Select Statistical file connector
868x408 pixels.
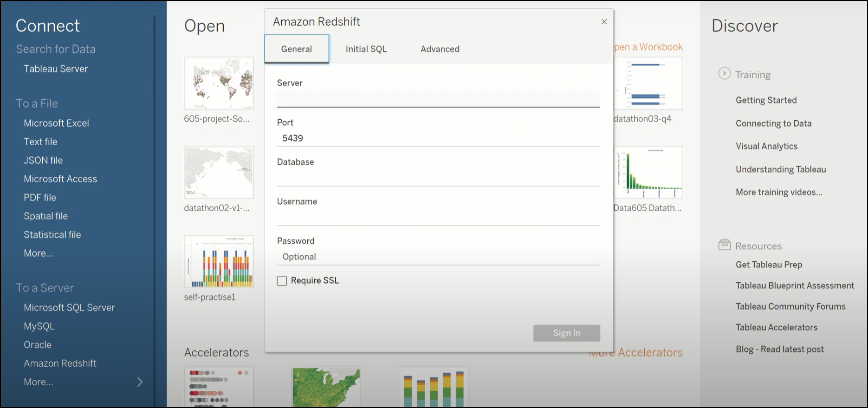52,234
